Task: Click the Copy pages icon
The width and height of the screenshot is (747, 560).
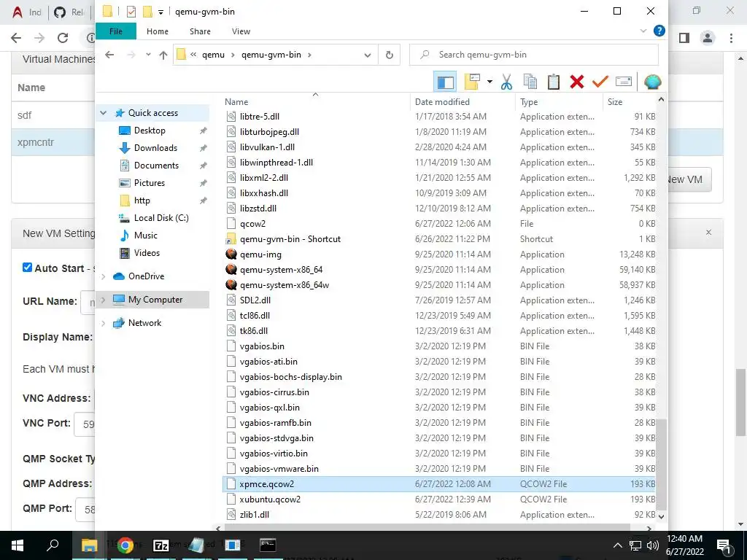Action: (x=530, y=82)
